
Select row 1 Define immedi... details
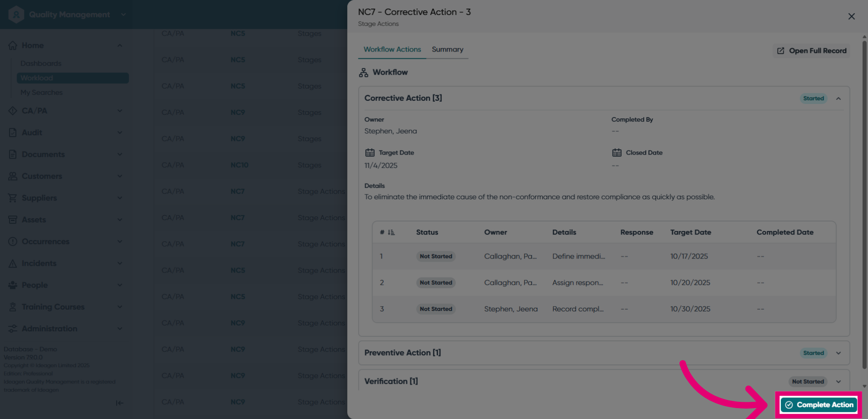click(x=578, y=256)
